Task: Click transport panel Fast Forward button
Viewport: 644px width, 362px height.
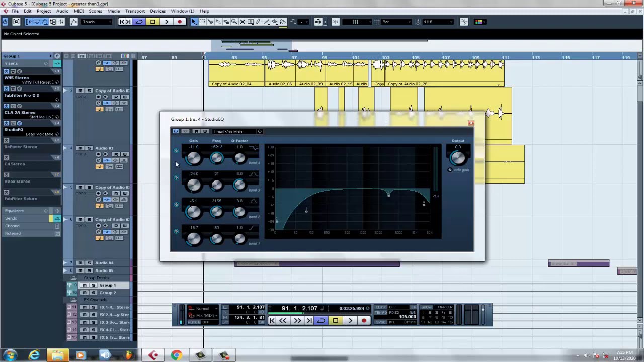Action: (x=297, y=320)
